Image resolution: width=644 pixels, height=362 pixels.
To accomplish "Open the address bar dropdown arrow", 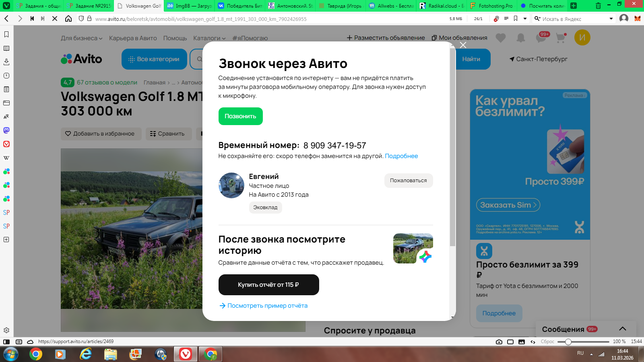I will coord(525,19).
